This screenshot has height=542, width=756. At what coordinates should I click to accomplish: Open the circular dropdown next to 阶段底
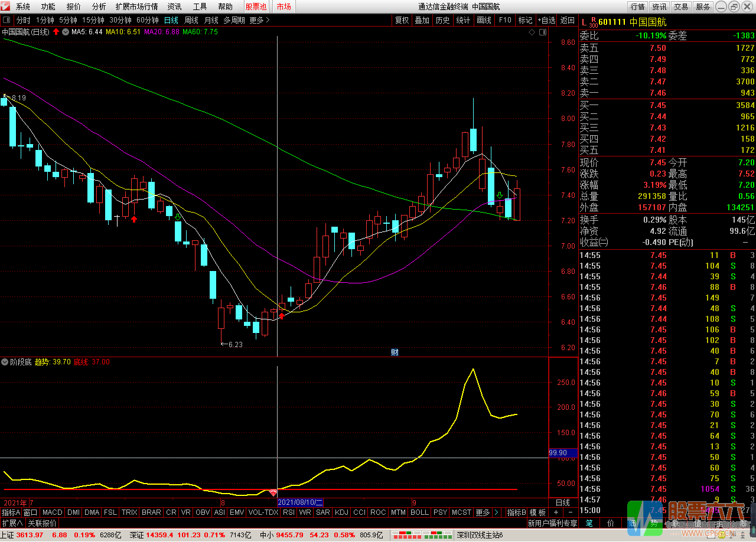tap(5, 362)
